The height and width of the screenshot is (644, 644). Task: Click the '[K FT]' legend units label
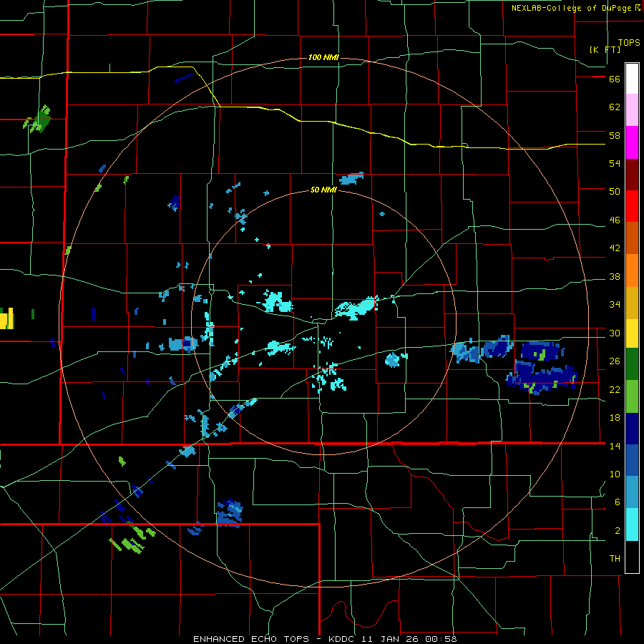point(605,49)
